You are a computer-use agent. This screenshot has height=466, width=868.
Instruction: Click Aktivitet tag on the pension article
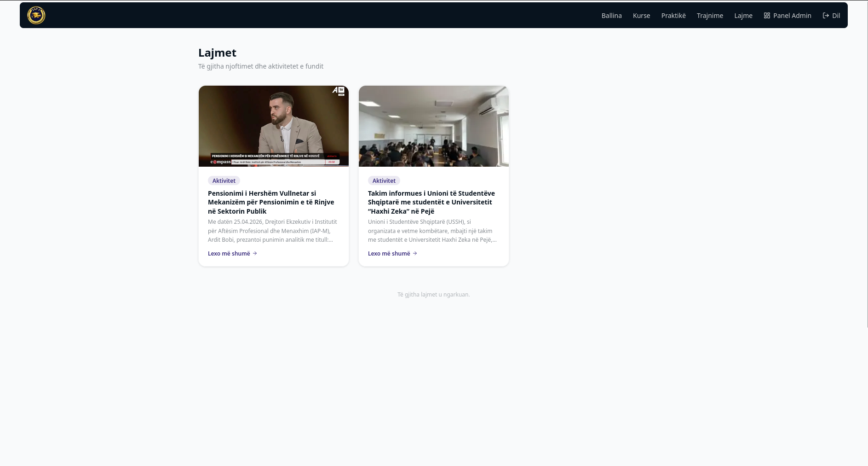pyautogui.click(x=224, y=181)
